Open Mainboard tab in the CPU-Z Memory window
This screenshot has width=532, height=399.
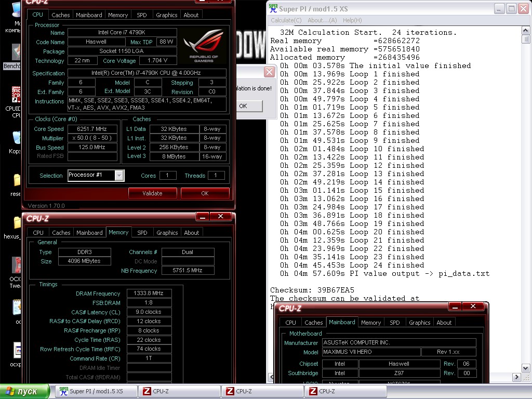(89, 233)
